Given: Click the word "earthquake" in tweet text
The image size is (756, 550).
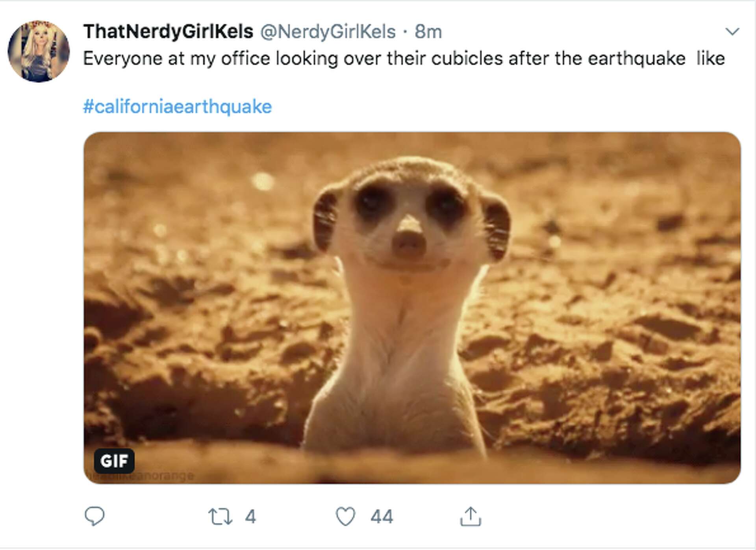Looking at the screenshot, I should 636,59.
